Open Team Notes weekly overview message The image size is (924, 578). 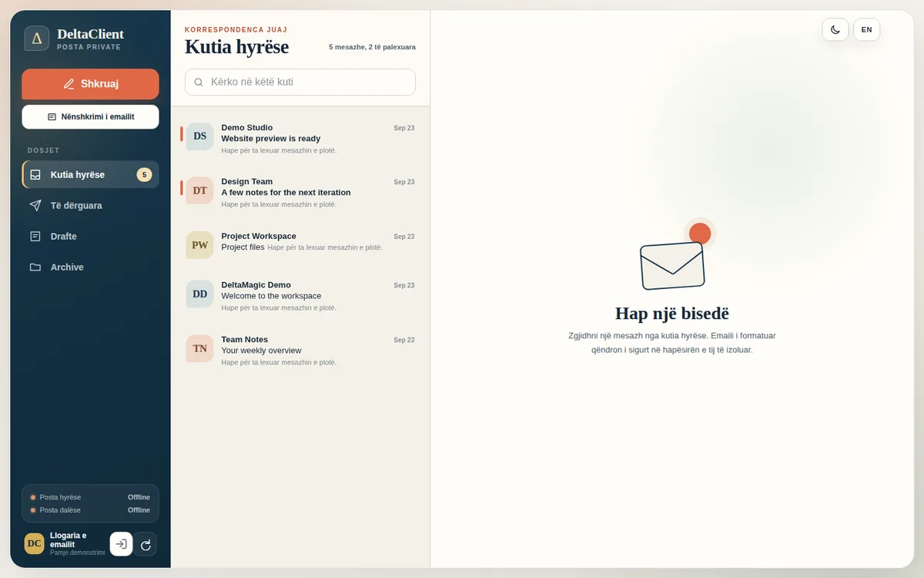pyautogui.click(x=300, y=350)
